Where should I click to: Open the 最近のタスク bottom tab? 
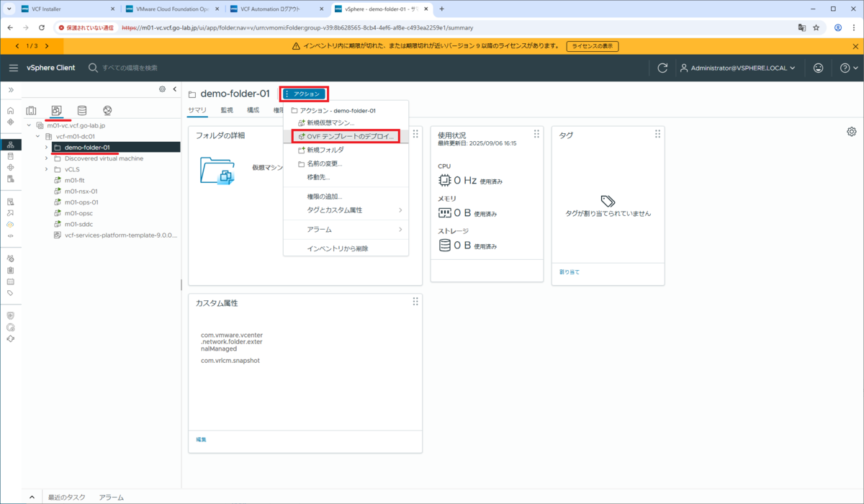67,497
